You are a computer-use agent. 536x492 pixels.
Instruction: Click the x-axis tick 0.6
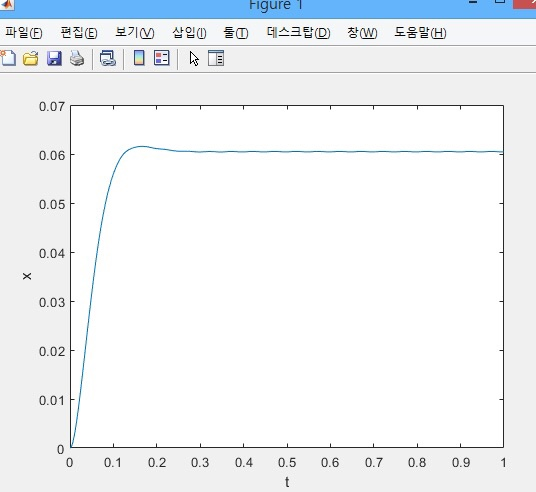coord(330,463)
